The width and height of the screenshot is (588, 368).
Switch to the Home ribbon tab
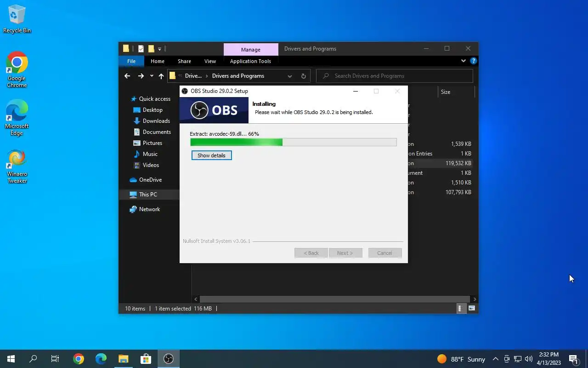coord(158,61)
